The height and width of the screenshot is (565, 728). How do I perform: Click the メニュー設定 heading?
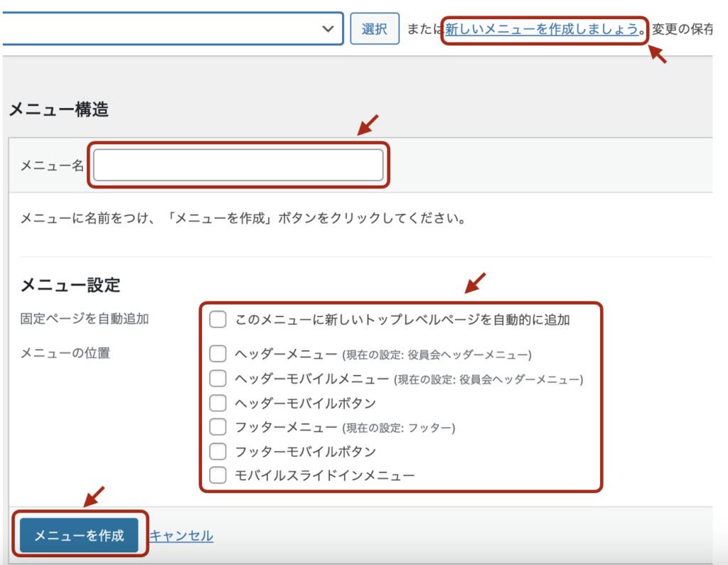[70, 285]
